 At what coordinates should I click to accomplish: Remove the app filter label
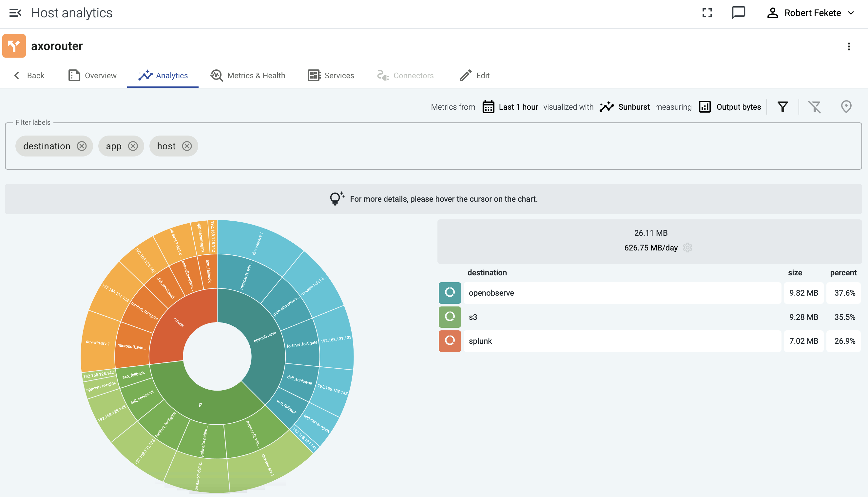coord(133,146)
